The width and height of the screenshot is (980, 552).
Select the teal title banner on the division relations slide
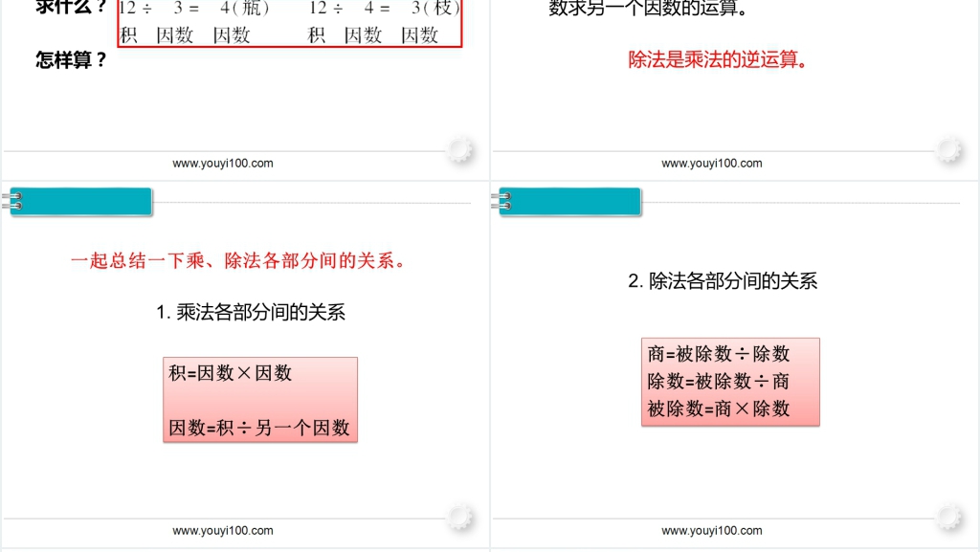(x=571, y=202)
